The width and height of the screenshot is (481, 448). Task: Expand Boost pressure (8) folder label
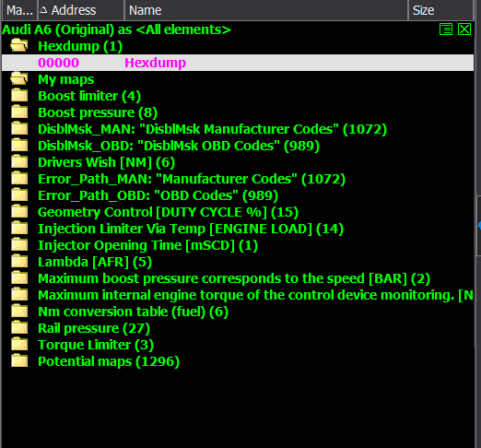(98, 112)
